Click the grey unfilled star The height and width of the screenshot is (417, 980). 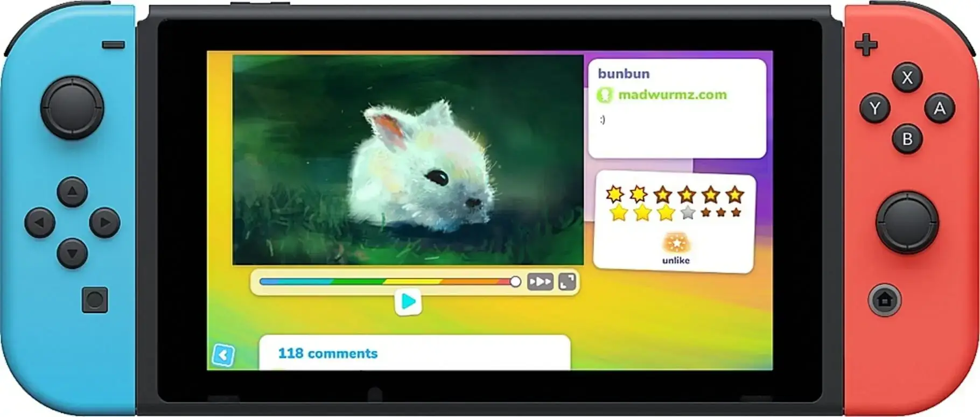click(x=688, y=213)
